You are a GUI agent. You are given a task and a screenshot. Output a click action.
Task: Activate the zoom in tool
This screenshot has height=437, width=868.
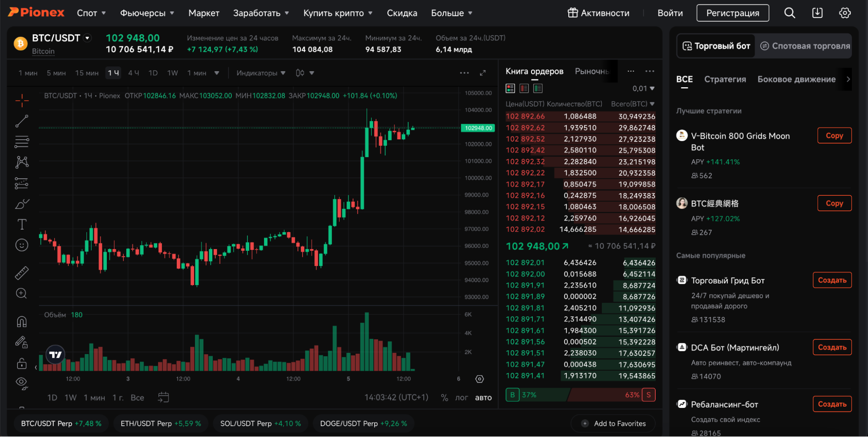tap(22, 294)
